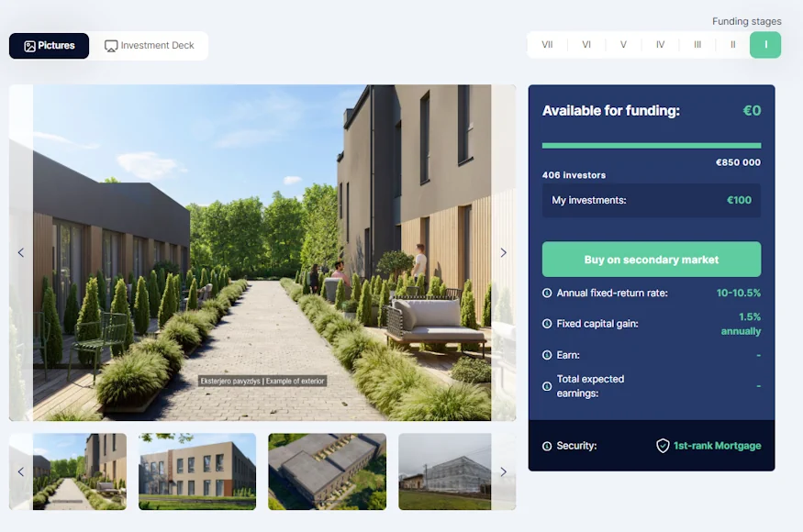Move thumbnail strip back with left arrow

[x=21, y=471]
